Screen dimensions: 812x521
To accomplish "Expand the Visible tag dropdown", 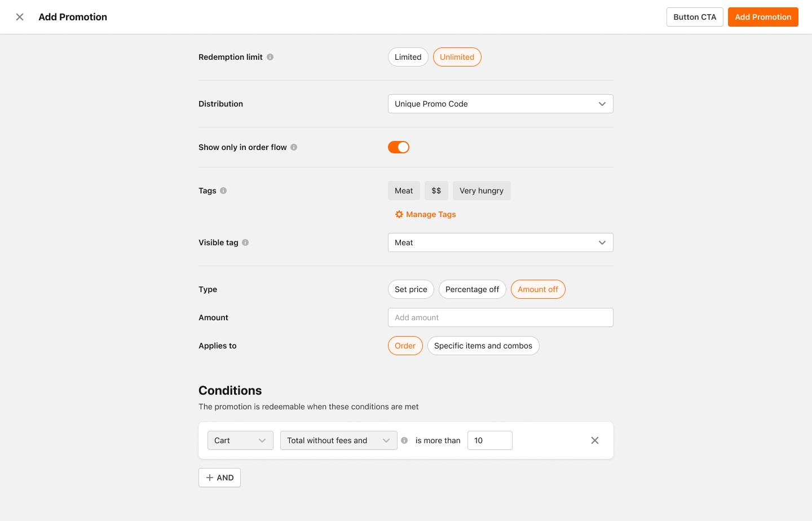I will click(x=500, y=242).
